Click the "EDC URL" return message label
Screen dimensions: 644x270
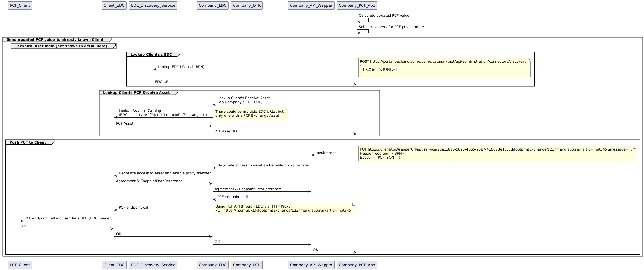click(x=163, y=82)
